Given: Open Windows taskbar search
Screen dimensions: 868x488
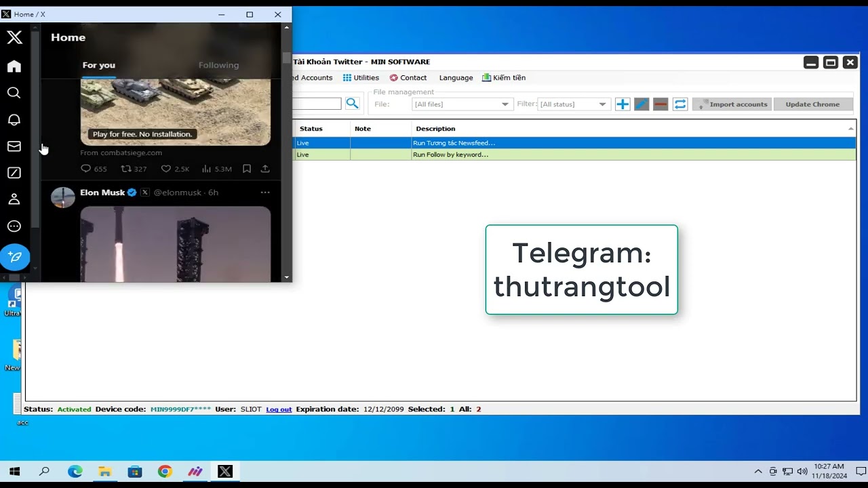Looking at the screenshot, I should point(44,472).
